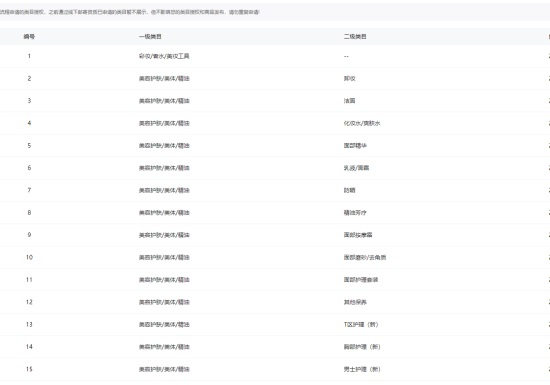Click row number 7 in 编号 column
The height and width of the screenshot is (385, 550).
[x=29, y=190]
